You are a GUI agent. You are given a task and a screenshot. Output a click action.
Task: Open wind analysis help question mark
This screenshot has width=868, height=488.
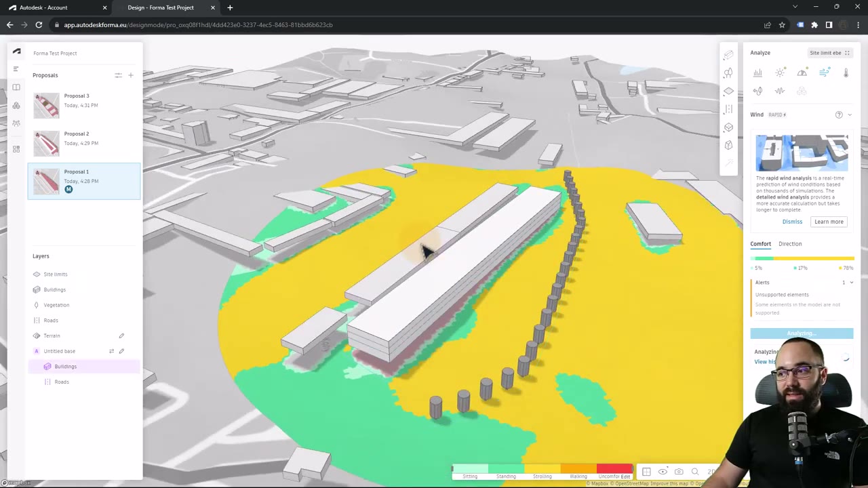839,115
